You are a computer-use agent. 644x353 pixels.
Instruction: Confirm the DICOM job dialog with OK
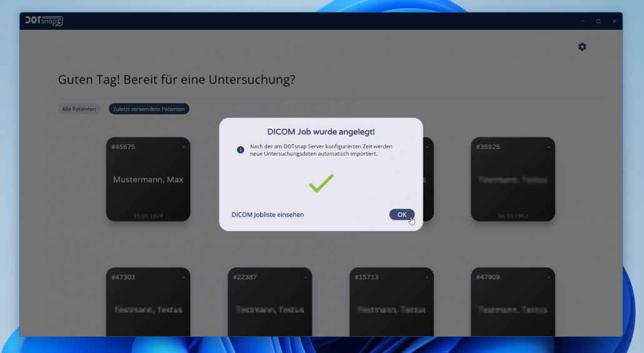point(401,214)
